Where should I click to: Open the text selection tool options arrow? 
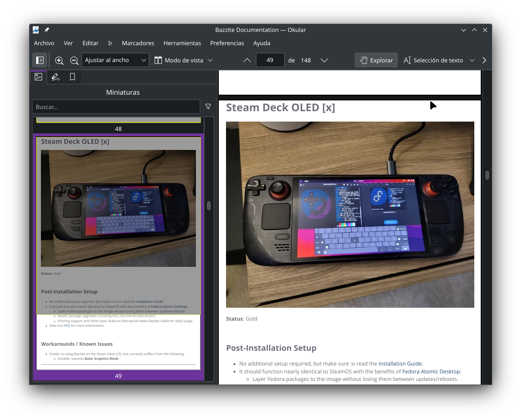pos(472,60)
